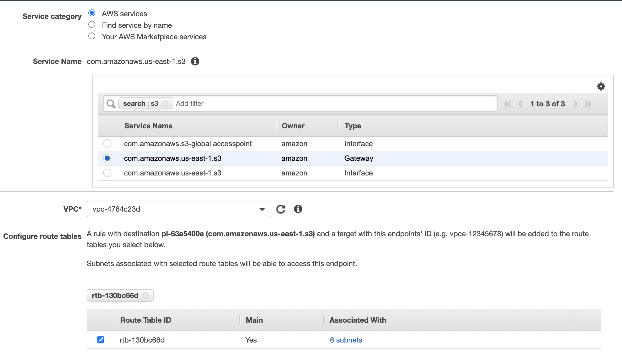Screen dimensions: 622x364
Task: Refresh the VPC list
Action: coord(281,209)
